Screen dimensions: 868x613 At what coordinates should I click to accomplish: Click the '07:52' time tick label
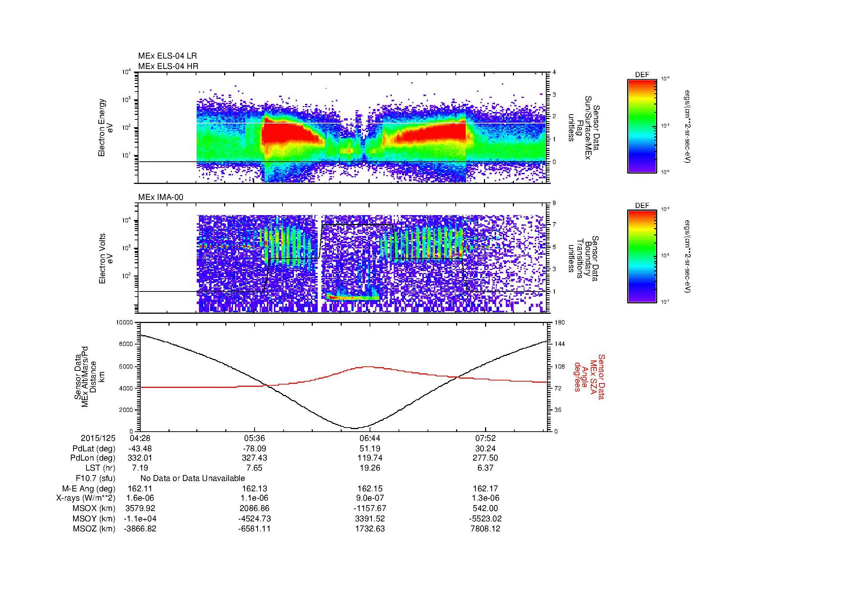pos(485,438)
